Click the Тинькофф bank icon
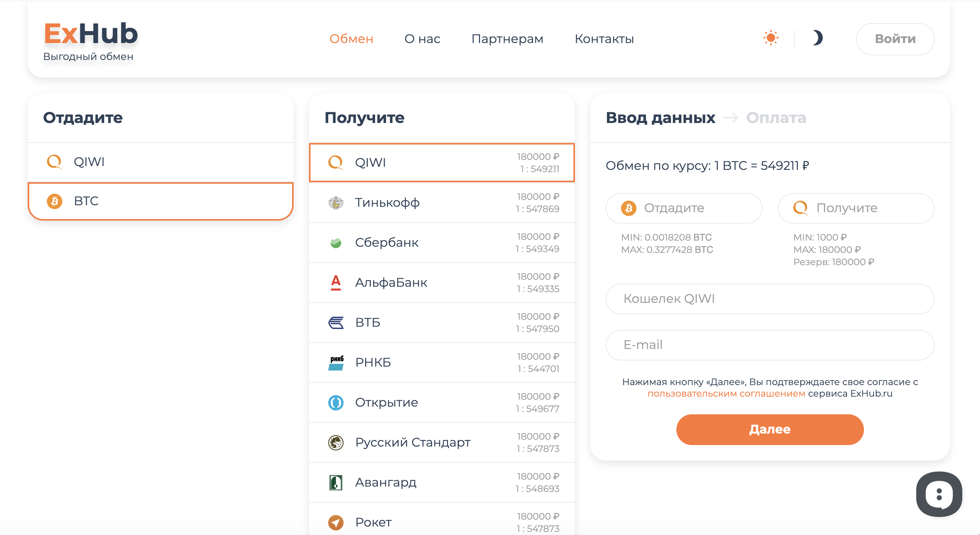The image size is (980, 535). tap(336, 203)
